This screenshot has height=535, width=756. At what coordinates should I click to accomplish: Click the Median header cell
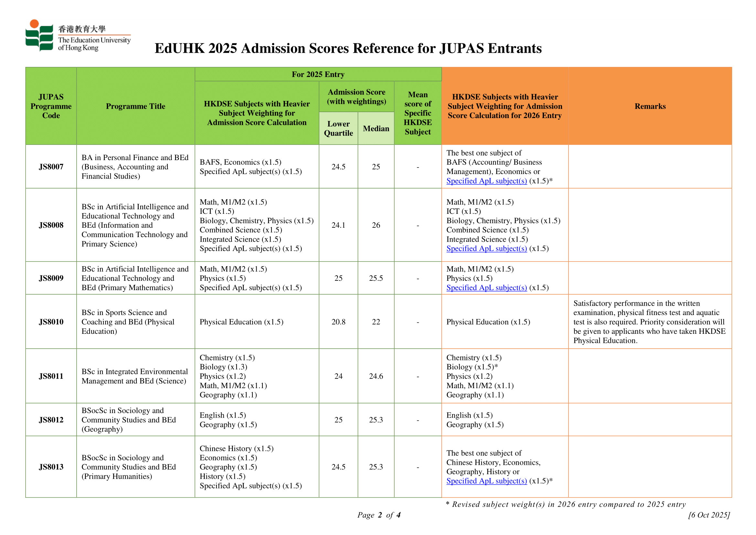[x=376, y=128]
